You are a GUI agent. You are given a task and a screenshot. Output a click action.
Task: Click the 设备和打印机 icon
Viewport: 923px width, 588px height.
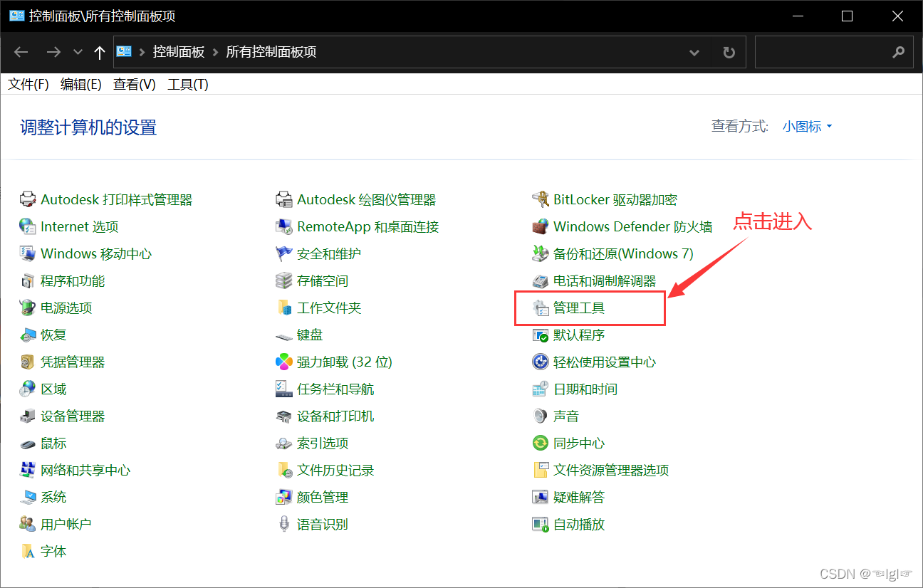pyautogui.click(x=284, y=416)
